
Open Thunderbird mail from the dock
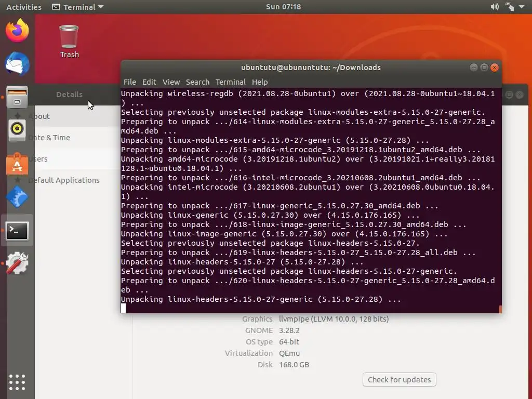(x=17, y=63)
